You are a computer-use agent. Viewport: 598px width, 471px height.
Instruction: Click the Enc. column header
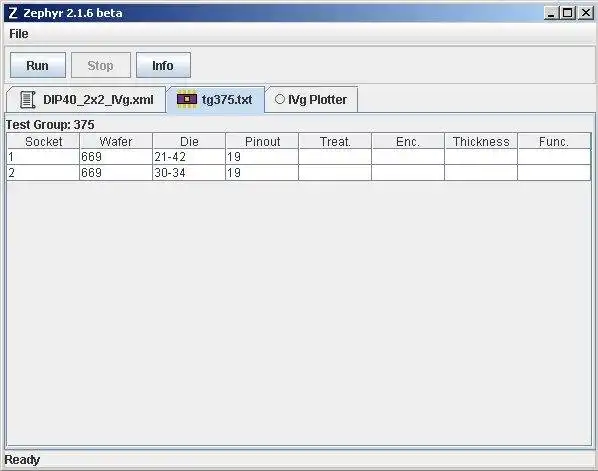tap(408, 141)
